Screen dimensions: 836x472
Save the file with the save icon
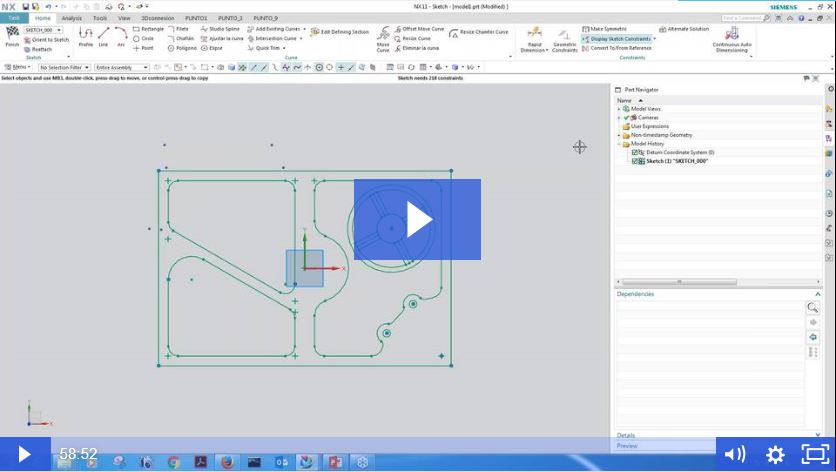click(x=25, y=7)
